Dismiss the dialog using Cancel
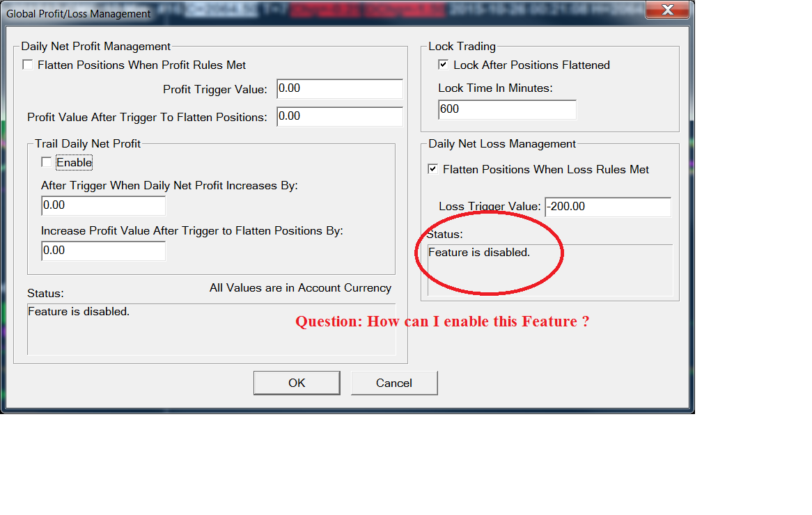The width and height of the screenshot is (812, 515). 394,383
